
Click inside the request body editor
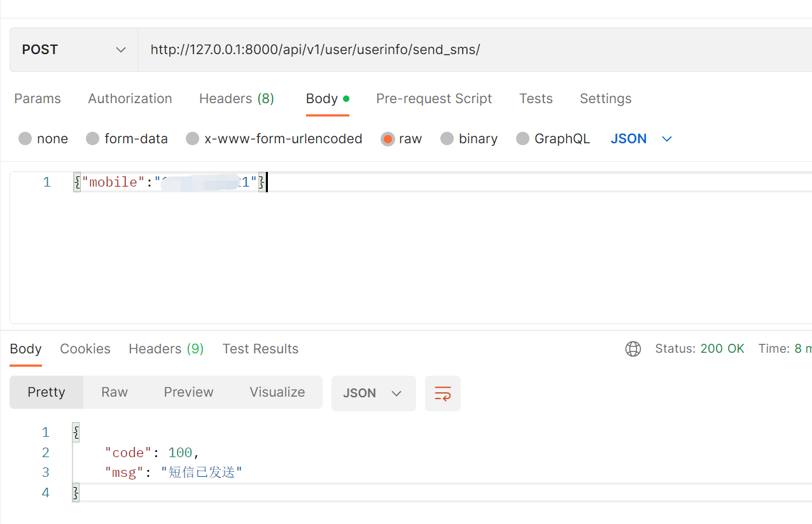(x=410, y=247)
